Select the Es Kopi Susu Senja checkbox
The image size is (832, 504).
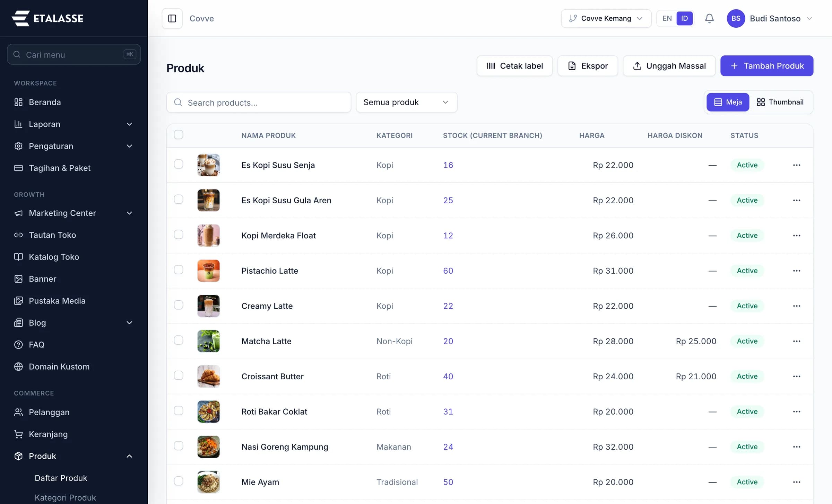[179, 164]
